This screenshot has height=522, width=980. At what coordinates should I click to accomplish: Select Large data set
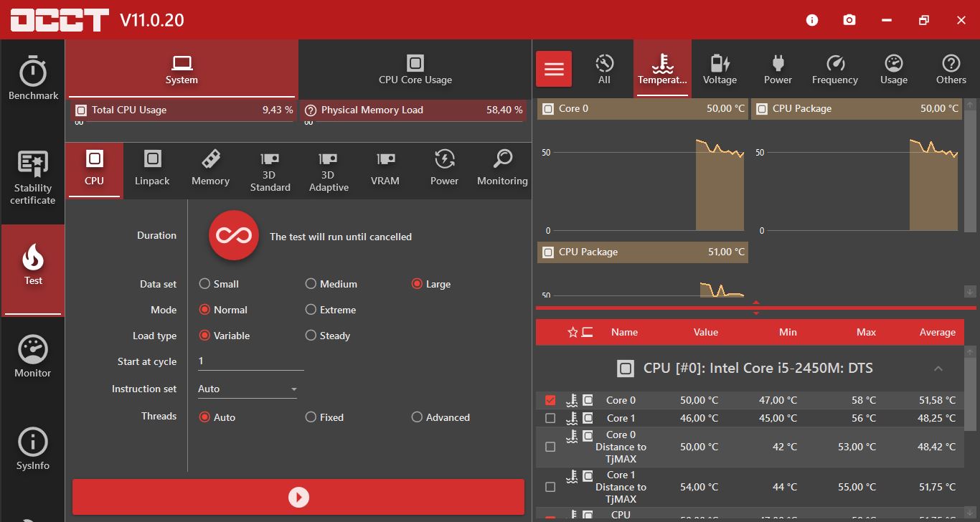click(431, 284)
